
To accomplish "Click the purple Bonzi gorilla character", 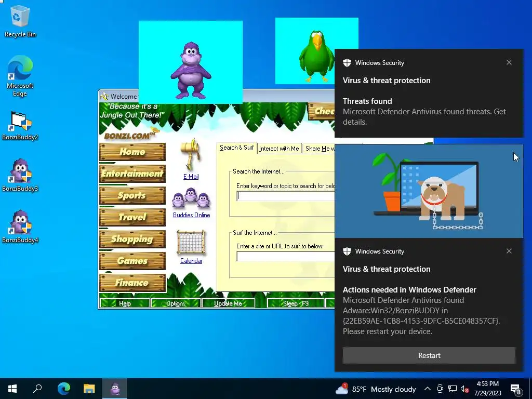I will [191, 70].
